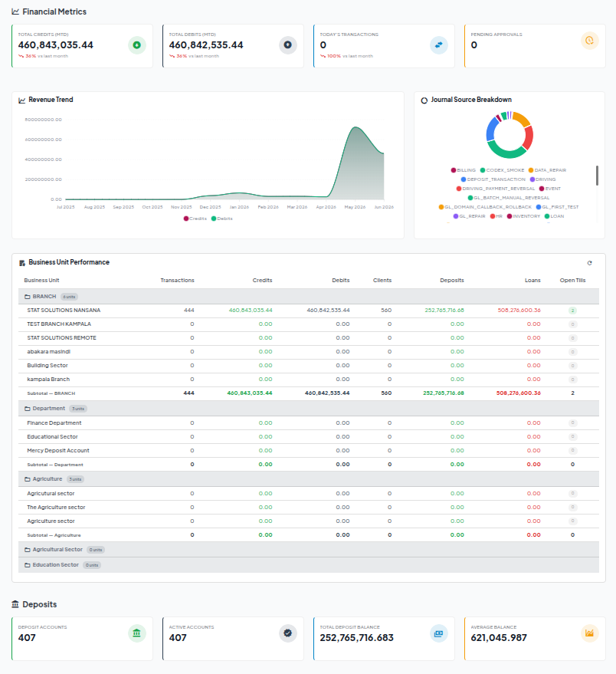Click the Revenue Trend chart icon

(x=22, y=100)
